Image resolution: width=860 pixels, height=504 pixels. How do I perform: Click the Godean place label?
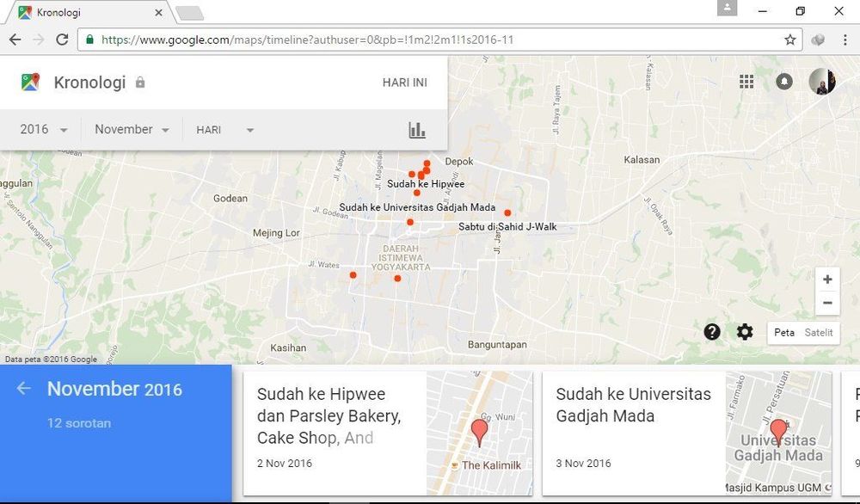coord(230,198)
